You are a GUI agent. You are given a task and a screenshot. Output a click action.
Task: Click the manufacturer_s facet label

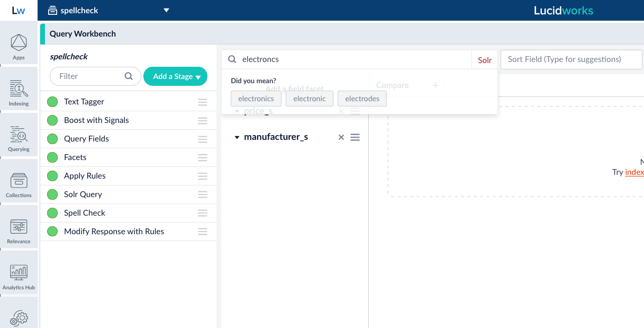pos(276,137)
